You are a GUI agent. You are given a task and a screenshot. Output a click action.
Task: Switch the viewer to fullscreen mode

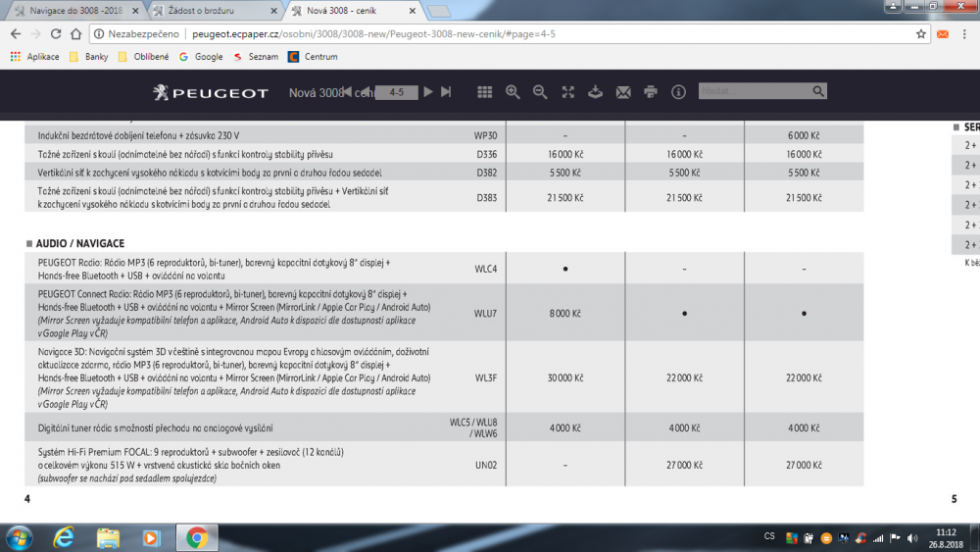click(567, 92)
